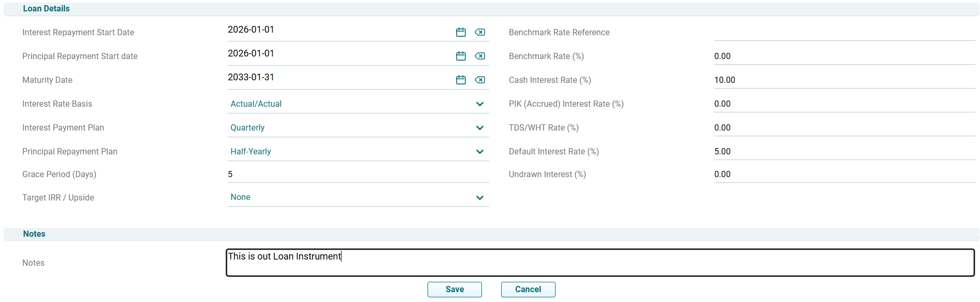Image resolution: width=980 pixels, height=302 pixels.
Task: Focus the Undrawn Interest (%) field
Action: coord(844,174)
